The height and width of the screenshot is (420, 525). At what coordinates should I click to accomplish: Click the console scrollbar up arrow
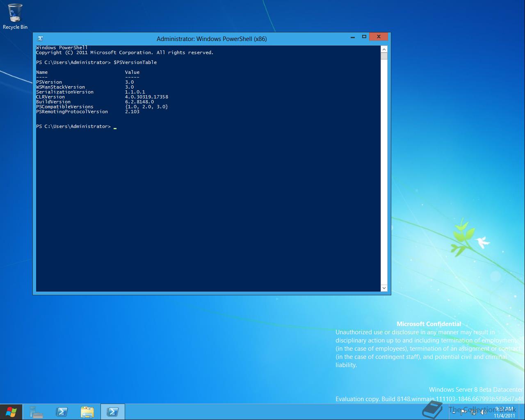(x=384, y=49)
